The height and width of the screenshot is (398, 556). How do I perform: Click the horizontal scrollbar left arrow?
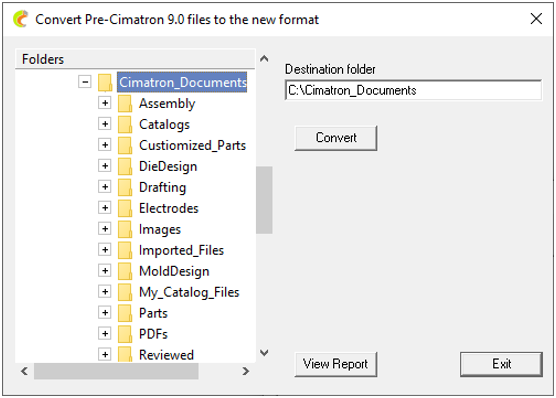24,371
